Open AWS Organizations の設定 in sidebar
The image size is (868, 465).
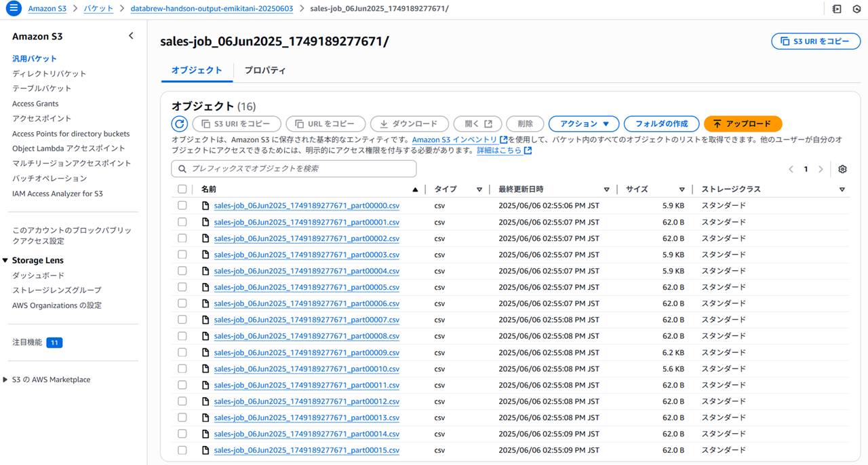(57, 305)
